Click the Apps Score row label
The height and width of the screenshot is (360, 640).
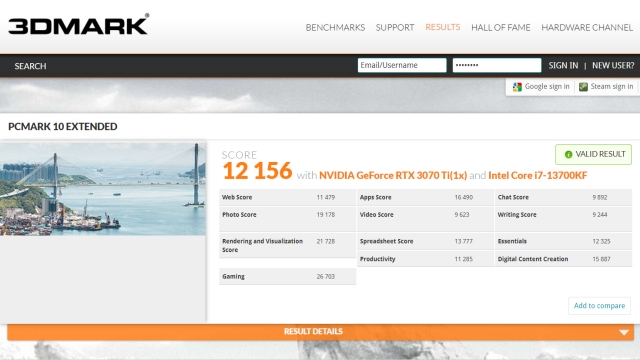click(x=376, y=197)
